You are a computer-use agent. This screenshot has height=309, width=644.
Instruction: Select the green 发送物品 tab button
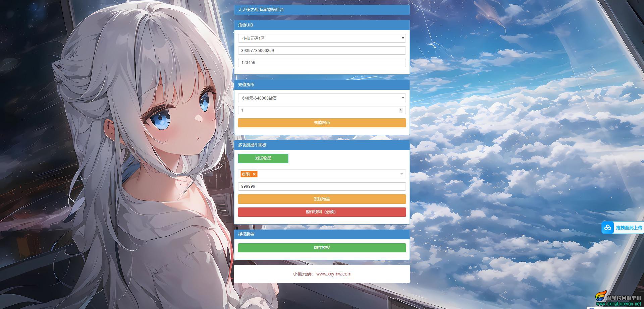click(x=263, y=158)
